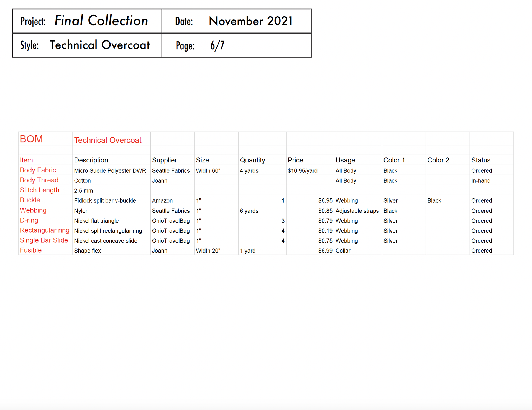The image size is (532, 410).
Task: Click the 'November 2021' date value
Action: point(250,21)
